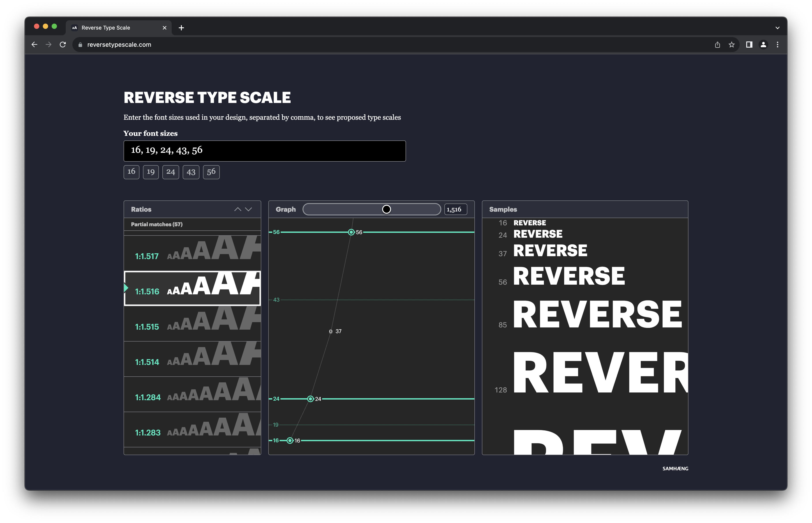Image resolution: width=812 pixels, height=523 pixels.
Task: Open the share page icon
Action: (717, 45)
